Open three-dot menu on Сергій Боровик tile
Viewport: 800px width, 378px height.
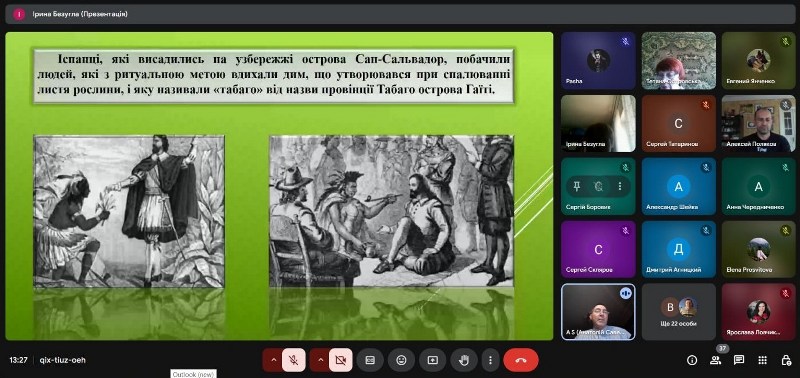point(620,186)
